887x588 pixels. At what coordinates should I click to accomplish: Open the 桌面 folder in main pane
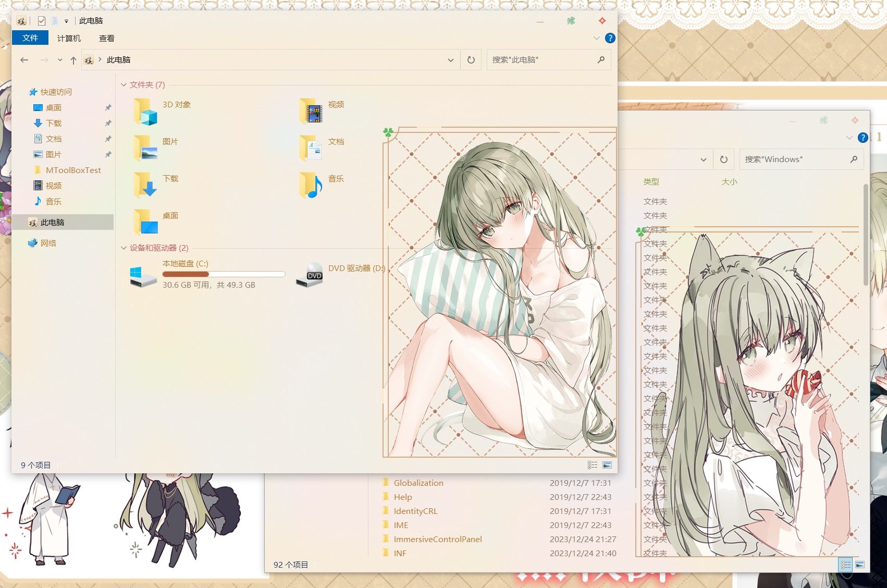click(145, 222)
